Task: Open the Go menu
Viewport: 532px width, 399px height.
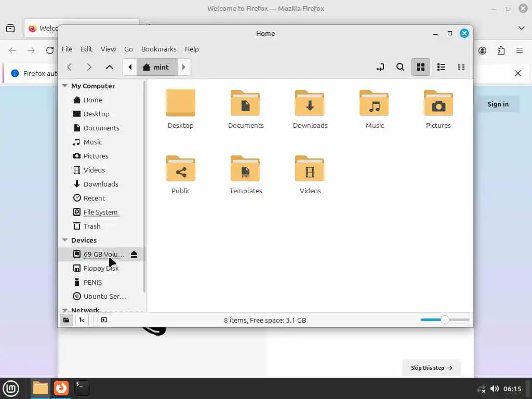Action: [x=128, y=49]
